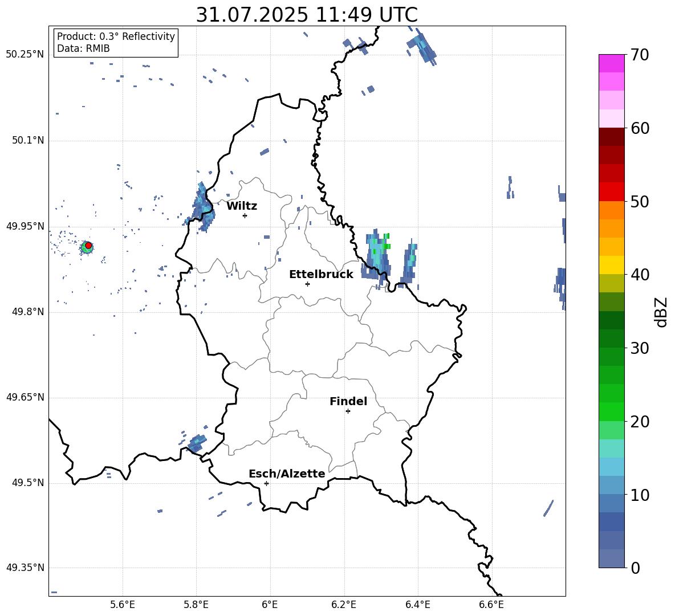Click the 50.1°N latitude label
This screenshot has width=675, height=616.
(28, 141)
